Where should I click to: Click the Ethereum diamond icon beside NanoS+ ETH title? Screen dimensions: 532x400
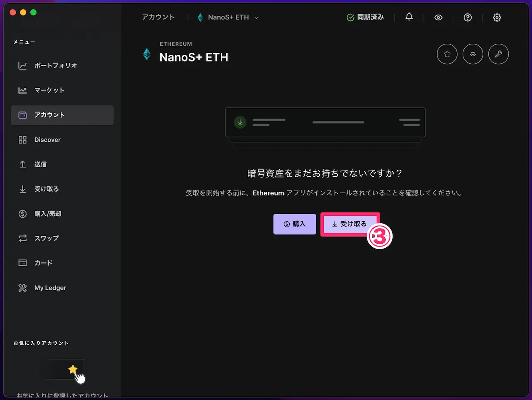pyautogui.click(x=147, y=54)
